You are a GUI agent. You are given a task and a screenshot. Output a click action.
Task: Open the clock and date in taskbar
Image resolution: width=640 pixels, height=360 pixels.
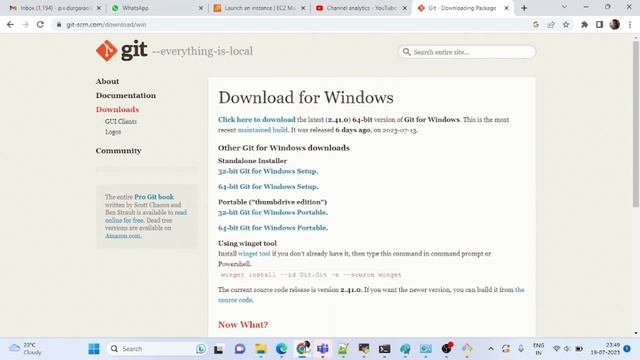(604, 349)
